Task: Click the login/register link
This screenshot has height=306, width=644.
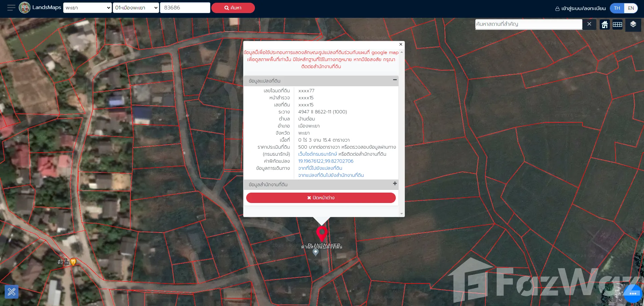Action: pos(580,8)
